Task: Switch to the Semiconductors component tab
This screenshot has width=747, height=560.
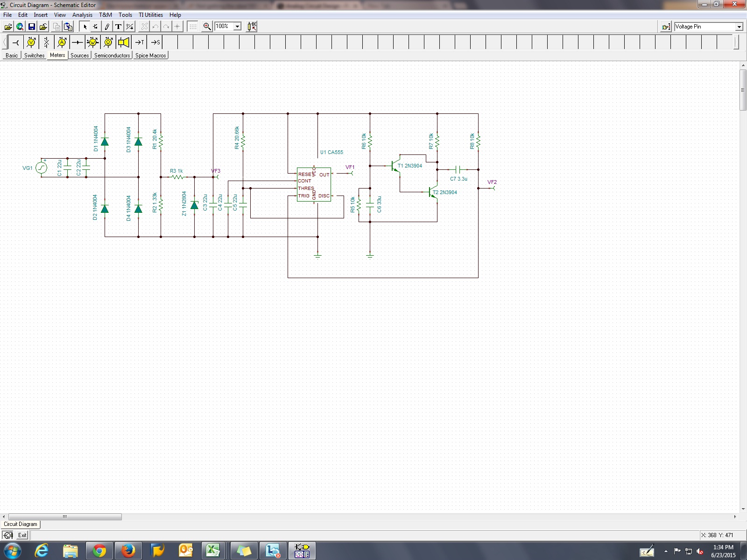Action: point(112,56)
